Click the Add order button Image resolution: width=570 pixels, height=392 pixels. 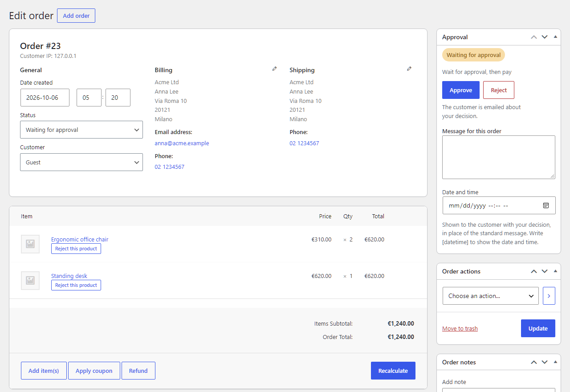click(76, 16)
